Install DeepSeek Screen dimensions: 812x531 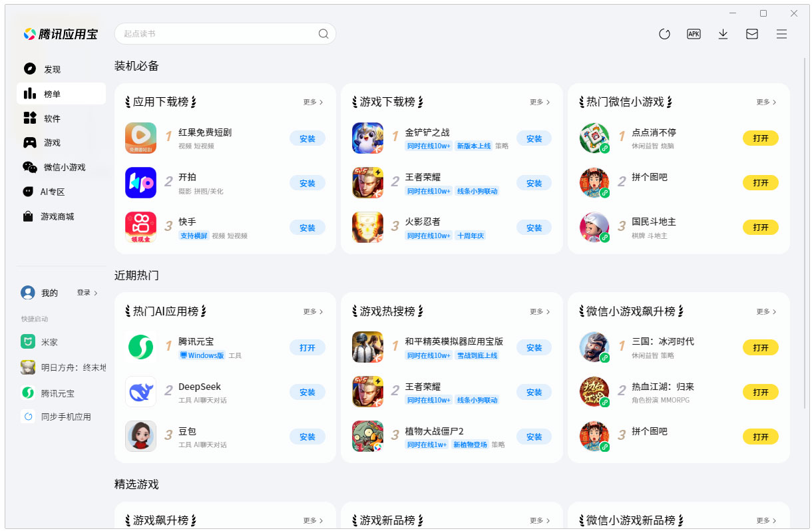tap(307, 392)
